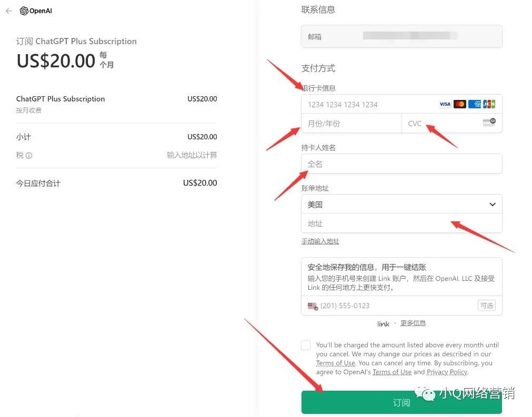Click the Visa card icon
This screenshot has height=417, width=532.
(x=445, y=104)
